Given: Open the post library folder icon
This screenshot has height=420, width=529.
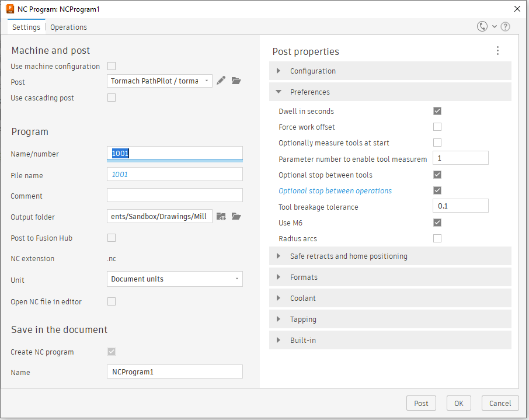Looking at the screenshot, I should [x=236, y=81].
